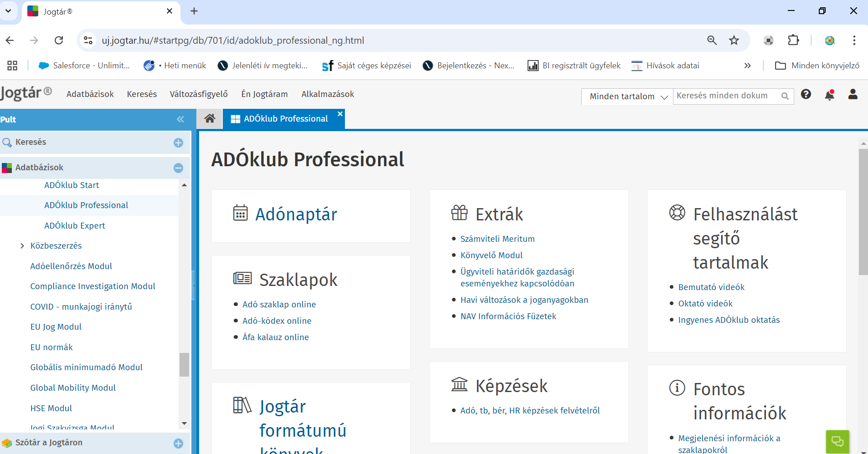
Task: Open the Számviteli Meritum link
Action: point(497,239)
